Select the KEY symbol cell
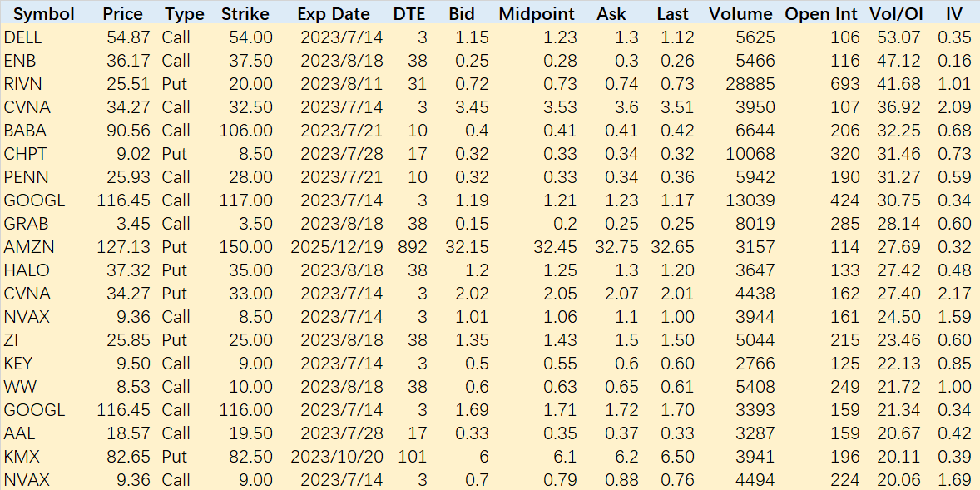This screenshot has width=980, height=490. [x=17, y=363]
